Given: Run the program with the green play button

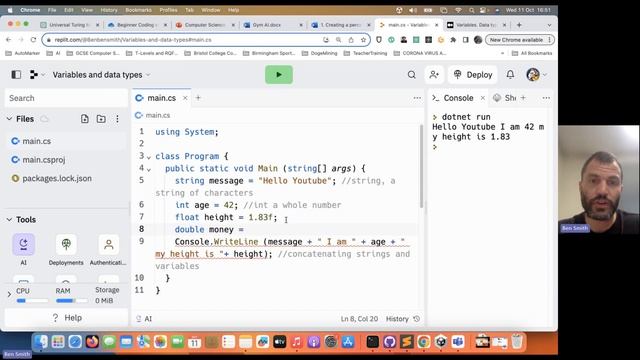Looking at the screenshot, I should [279, 75].
